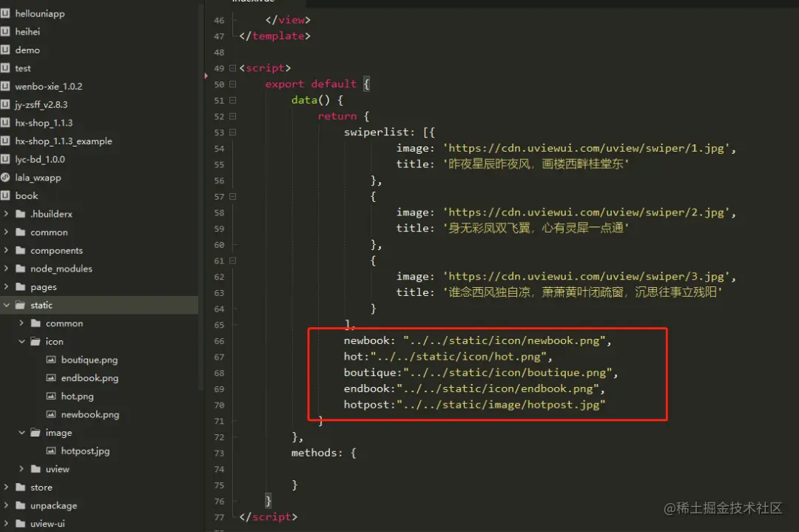Click the swiper/1.jpg URL string

click(x=587, y=148)
